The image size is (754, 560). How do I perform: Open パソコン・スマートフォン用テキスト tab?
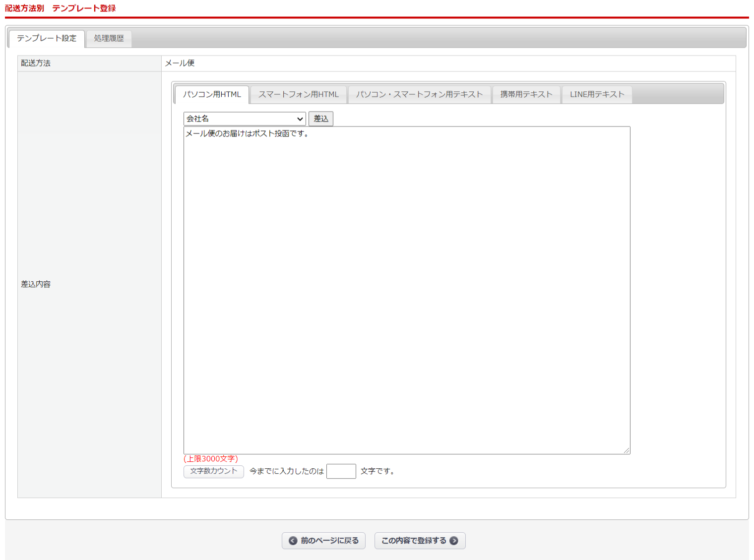(419, 95)
